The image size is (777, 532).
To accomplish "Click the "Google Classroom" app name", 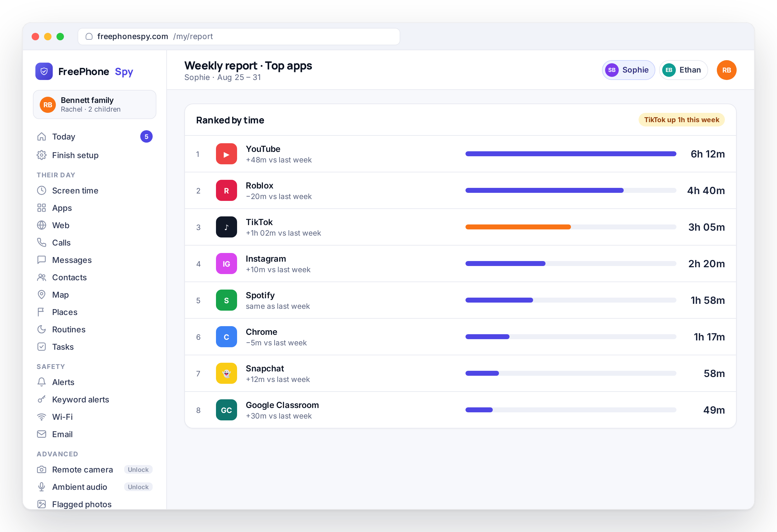I will 282,405.
